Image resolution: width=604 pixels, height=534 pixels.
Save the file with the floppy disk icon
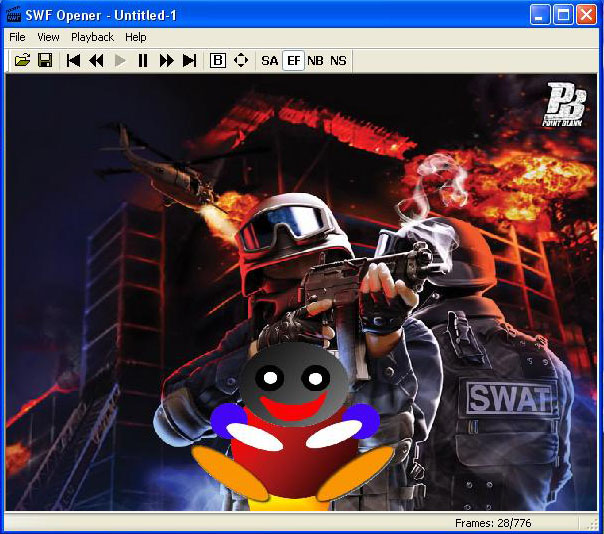tap(45, 60)
